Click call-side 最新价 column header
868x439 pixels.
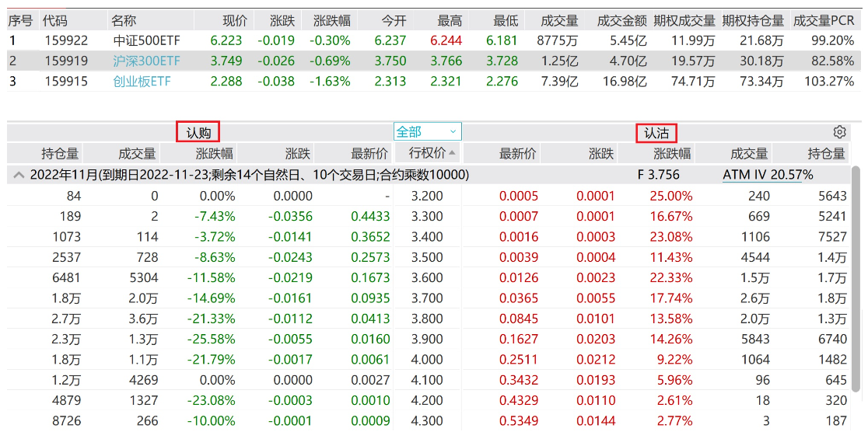point(369,153)
